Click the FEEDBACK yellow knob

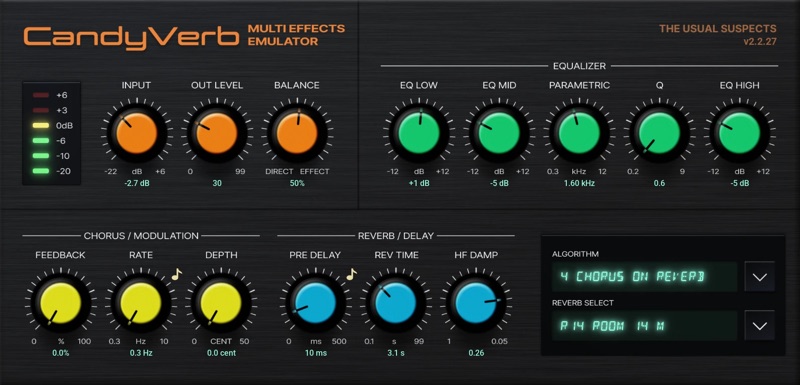[61, 303]
